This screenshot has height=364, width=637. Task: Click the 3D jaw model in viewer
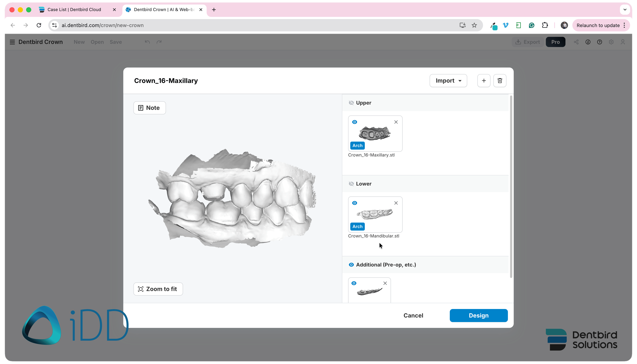[232, 198]
